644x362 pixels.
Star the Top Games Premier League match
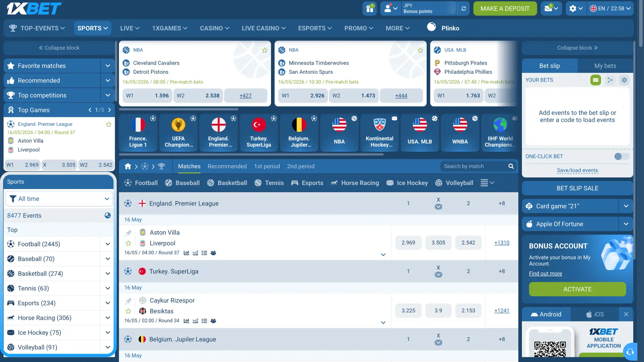[109, 124]
